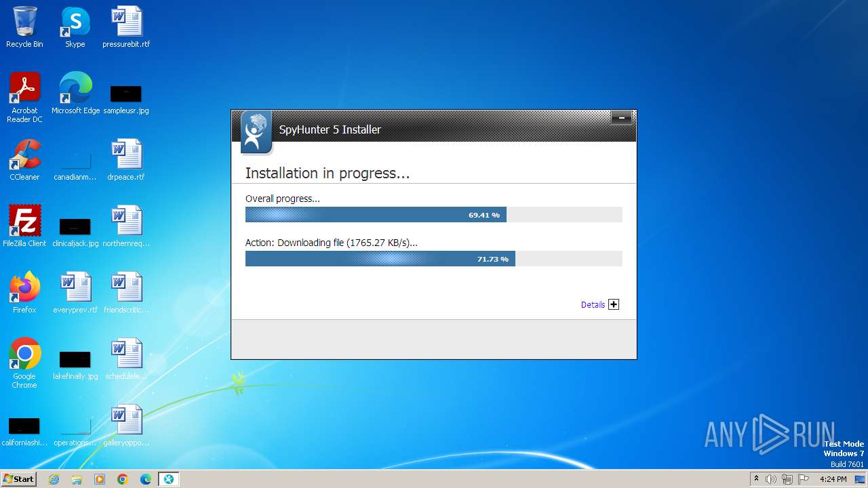
Task: Launch FileZilla Client shortcut
Action: tap(24, 226)
